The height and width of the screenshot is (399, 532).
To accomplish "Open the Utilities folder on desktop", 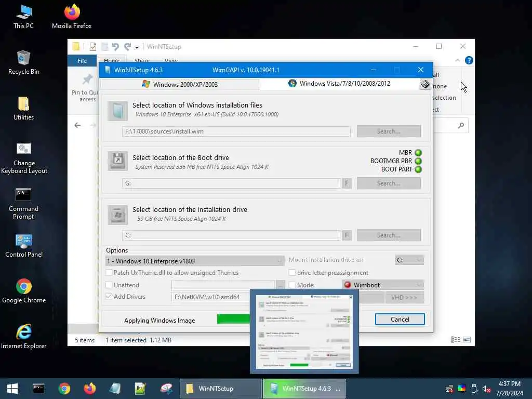I will (23, 109).
